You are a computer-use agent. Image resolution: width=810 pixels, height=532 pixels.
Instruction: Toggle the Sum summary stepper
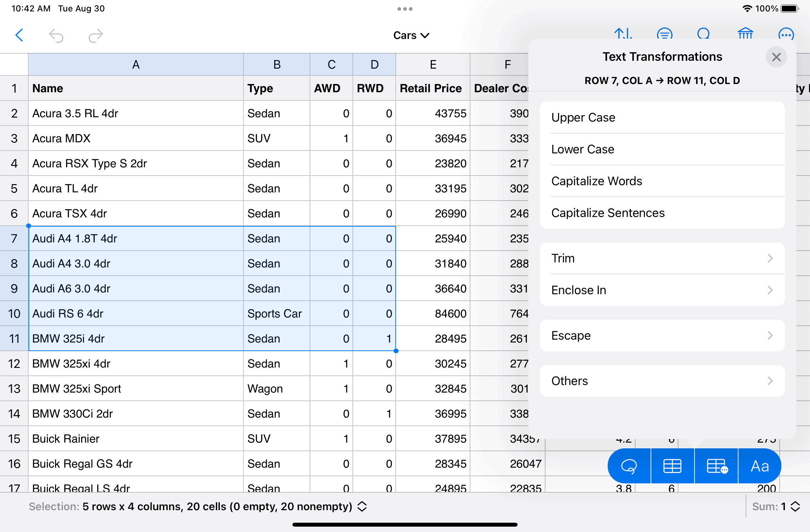(x=795, y=506)
